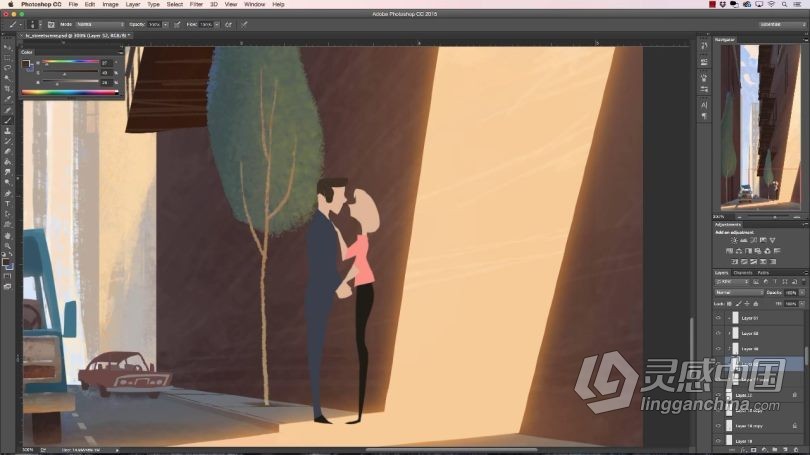The image size is (810, 455).
Task: Select the Brush tool in the toolbox
Action: 7,120
